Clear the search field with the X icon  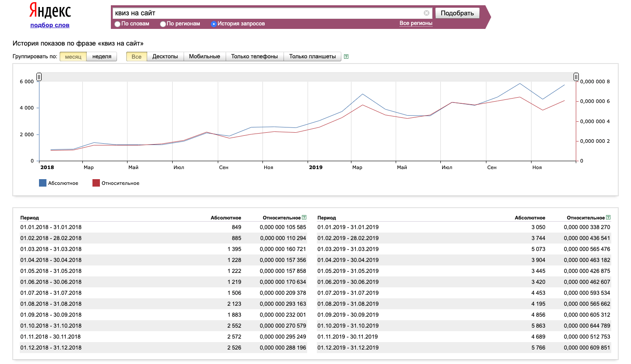(426, 13)
